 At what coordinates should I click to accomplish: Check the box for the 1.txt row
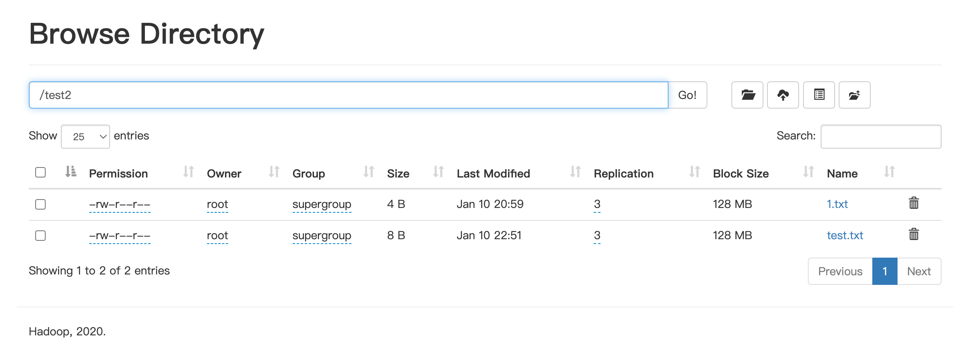tap(40, 204)
